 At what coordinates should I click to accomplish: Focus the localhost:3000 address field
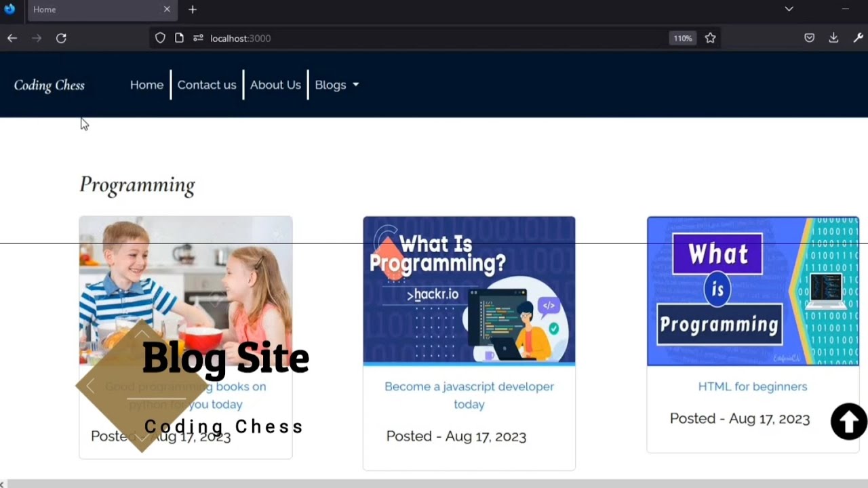coord(434,38)
